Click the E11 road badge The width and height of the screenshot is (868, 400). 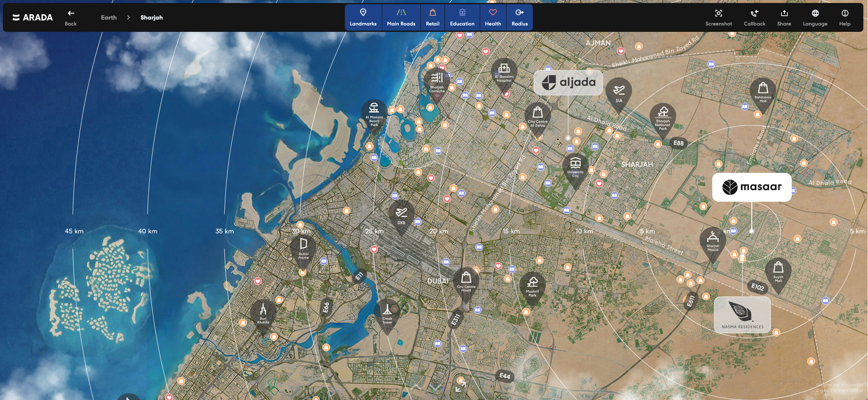coord(359,276)
